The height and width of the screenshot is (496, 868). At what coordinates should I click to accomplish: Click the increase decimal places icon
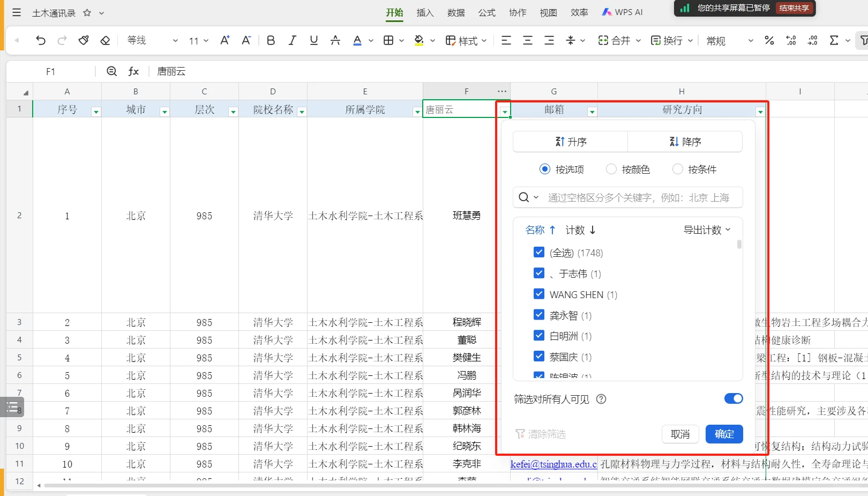pos(791,40)
